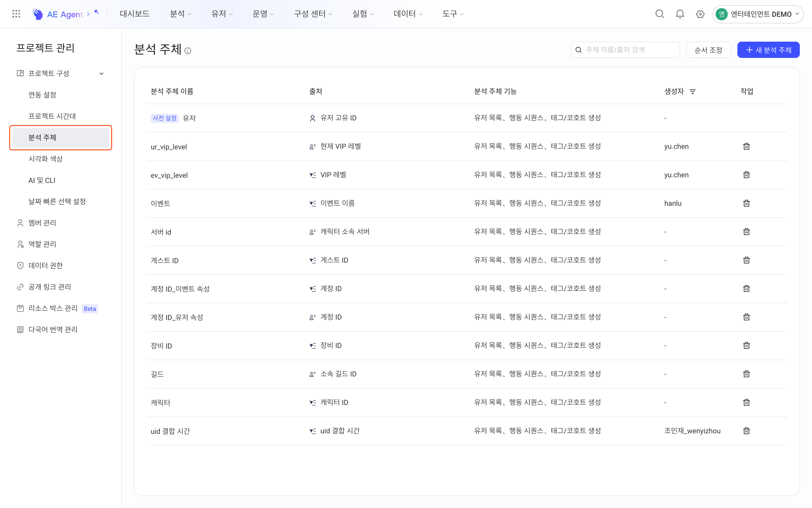Delete the 이벤트 row
The height and width of the screenshot is (508, 812).
click(x=746, y=203)
